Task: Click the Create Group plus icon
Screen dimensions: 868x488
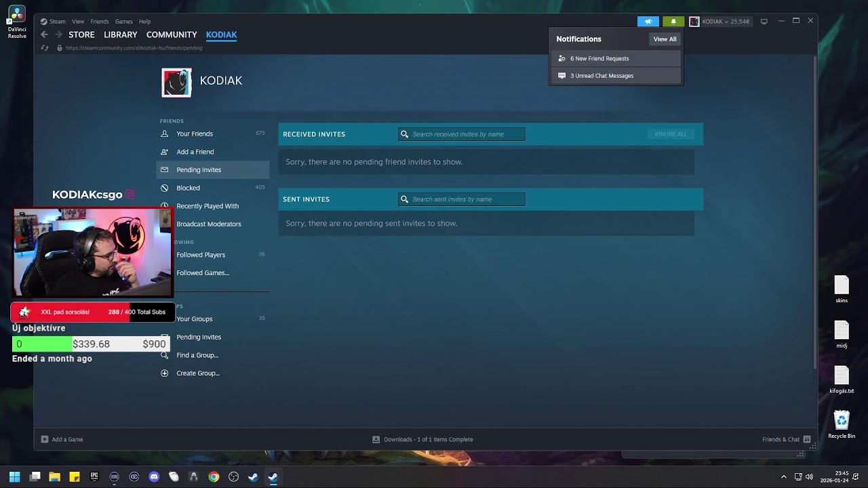Action: click(164, 373)
